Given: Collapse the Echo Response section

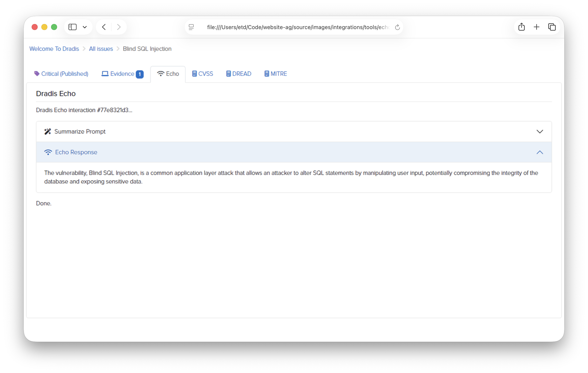Looking at the screenshot, I should [540, 152].
